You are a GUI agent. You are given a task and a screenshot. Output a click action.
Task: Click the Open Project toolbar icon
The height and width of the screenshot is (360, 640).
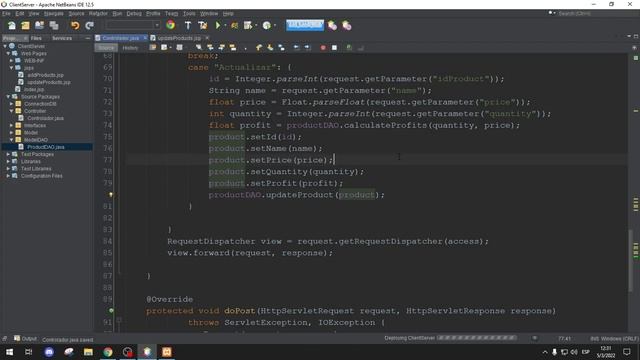(x=39, y=25)
